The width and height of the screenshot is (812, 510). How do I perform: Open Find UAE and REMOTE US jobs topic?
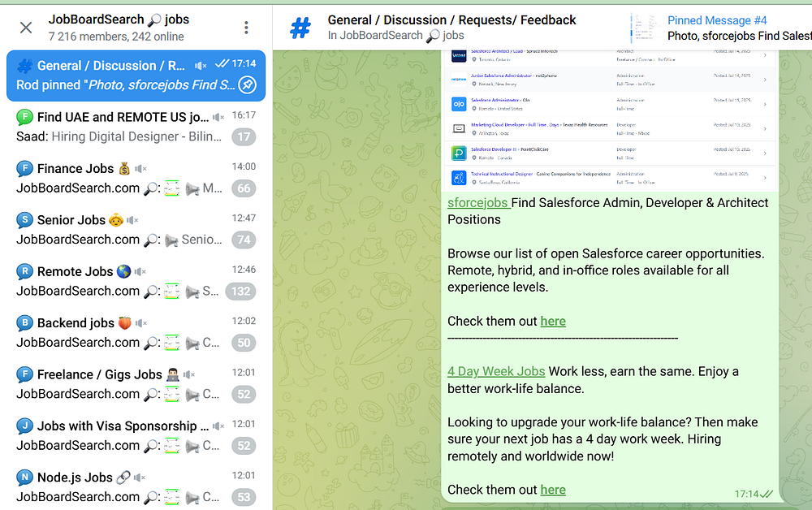coord(136,127)
